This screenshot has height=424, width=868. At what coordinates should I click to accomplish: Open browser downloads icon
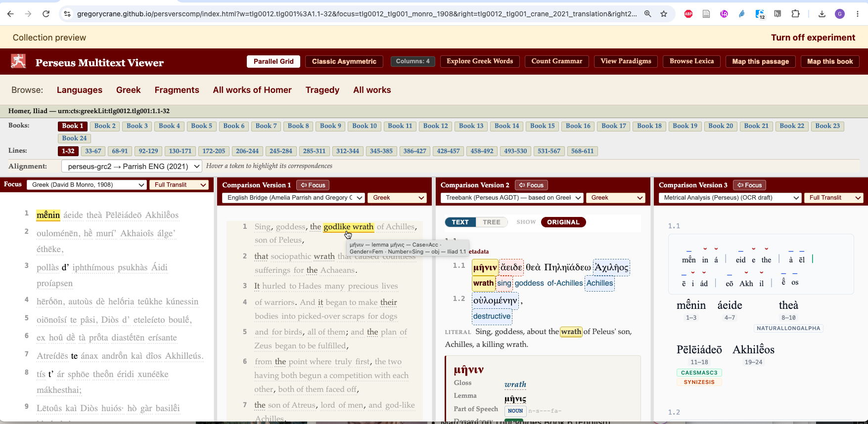coord(822,14)
